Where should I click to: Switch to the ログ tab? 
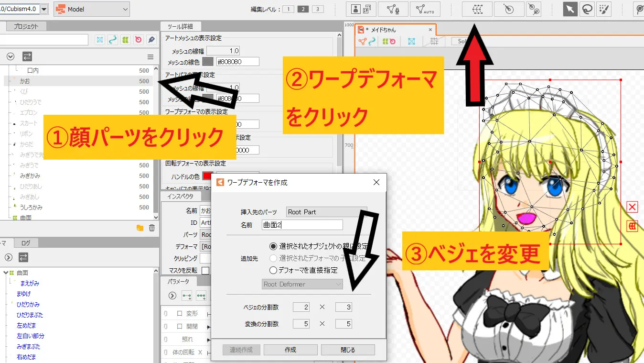(26, 242)
